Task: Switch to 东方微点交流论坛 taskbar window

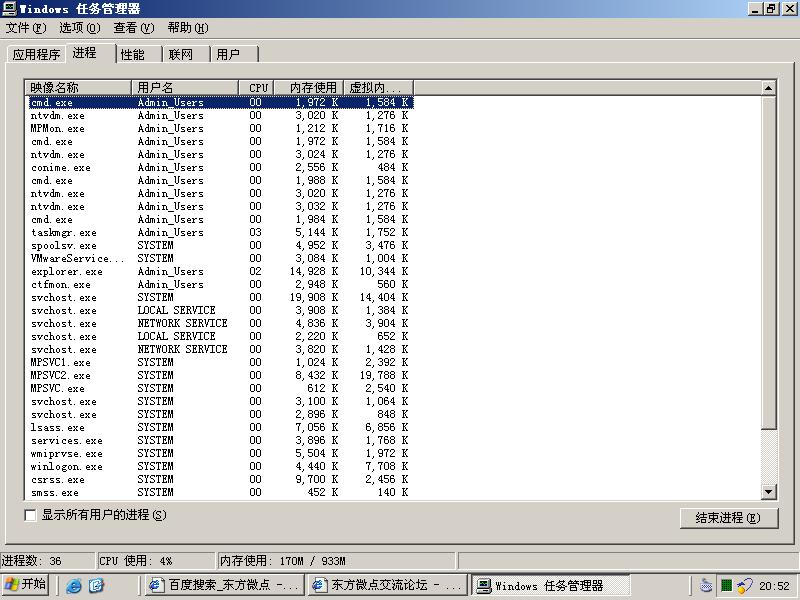Action: click(387, 586)
